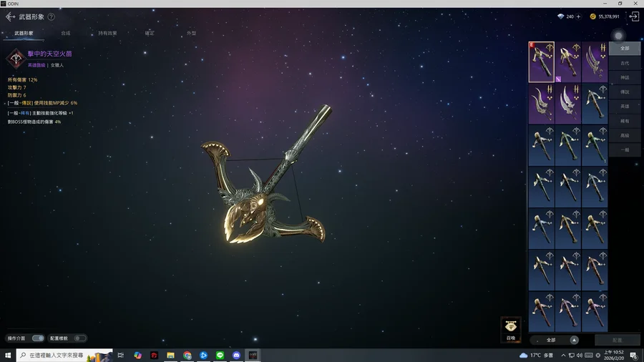Switch to the 合成 tab

click(66, 33)
